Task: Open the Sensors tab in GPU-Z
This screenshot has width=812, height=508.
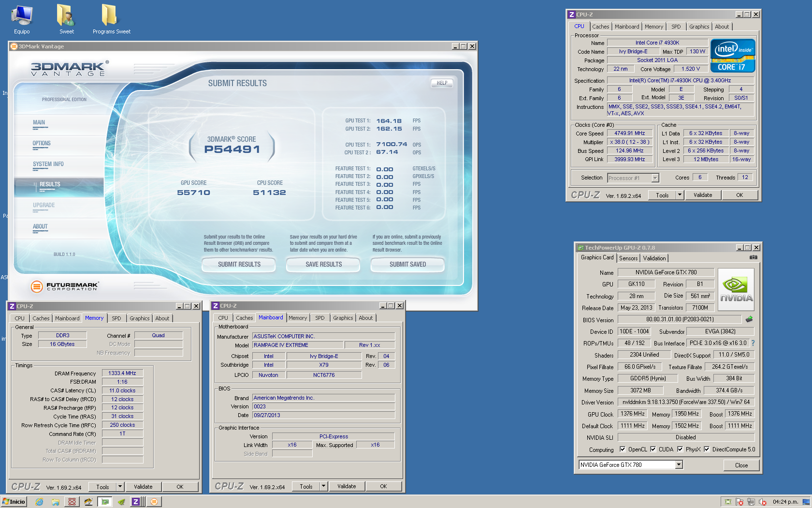Action: click(x=628, y=258)
